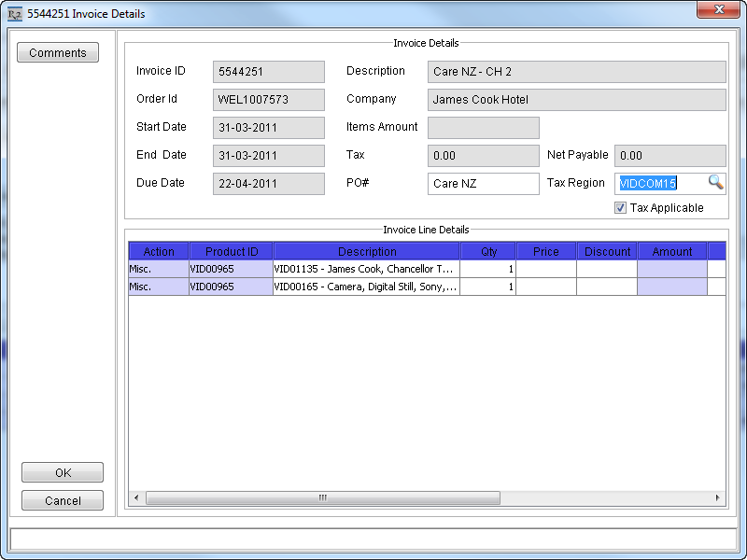This screenshot has width=747, height=560.
Task: Click the Amount column header
Action: 672,252
